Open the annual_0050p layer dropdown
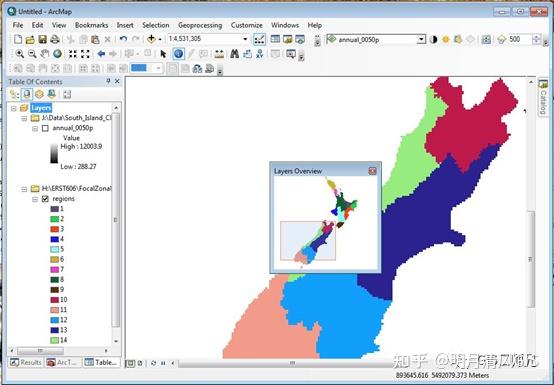Viewport: 554px width, 385px height. (421, 39)
